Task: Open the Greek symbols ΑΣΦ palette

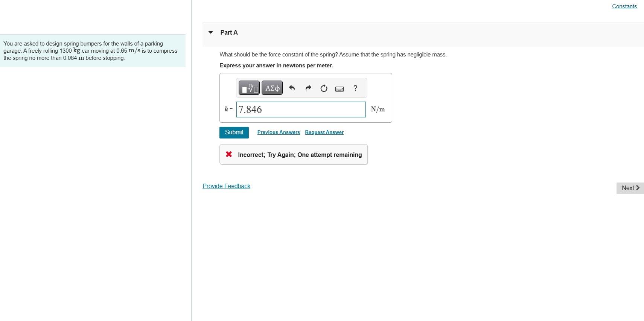Action: (272, 88)
